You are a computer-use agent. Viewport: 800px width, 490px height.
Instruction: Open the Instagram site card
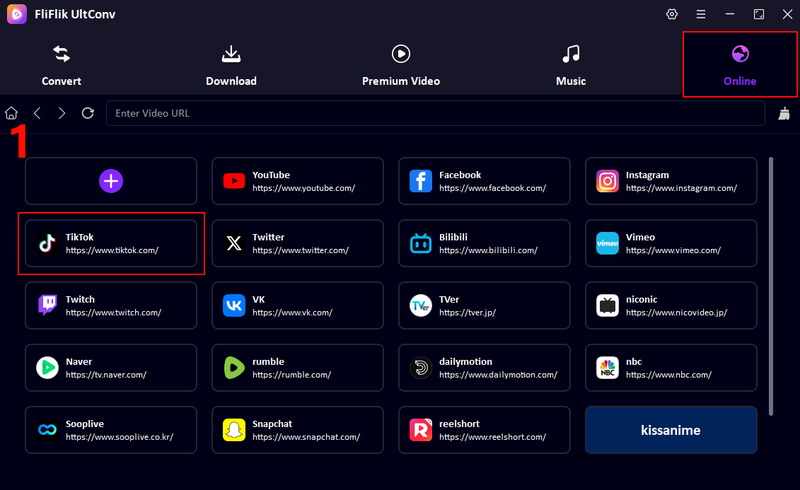(x=671, y=181)
